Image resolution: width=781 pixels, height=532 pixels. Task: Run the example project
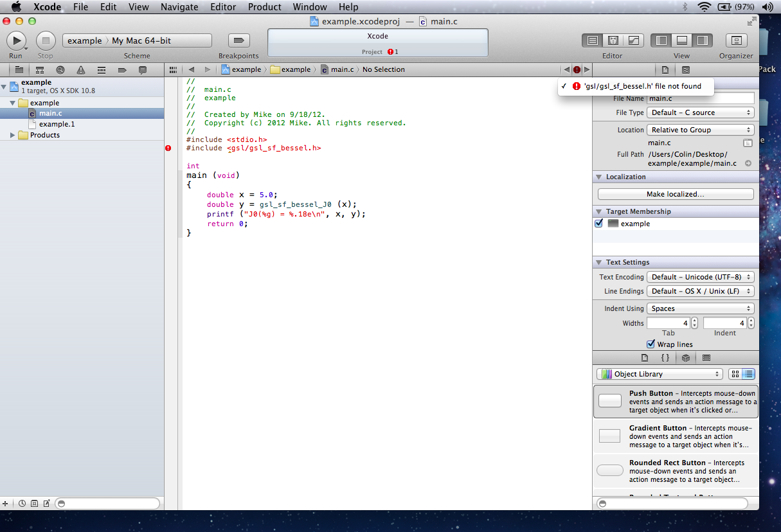click(16, 40)
